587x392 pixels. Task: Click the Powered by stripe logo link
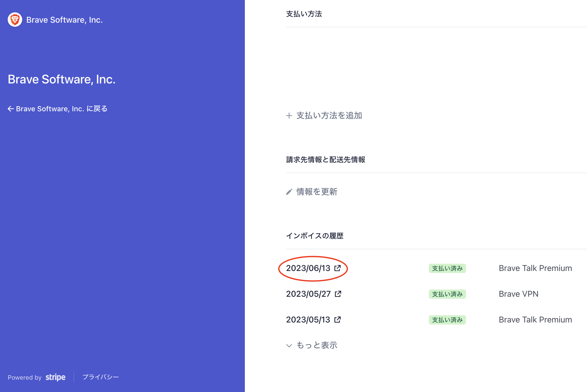click(x=37, y=377)
